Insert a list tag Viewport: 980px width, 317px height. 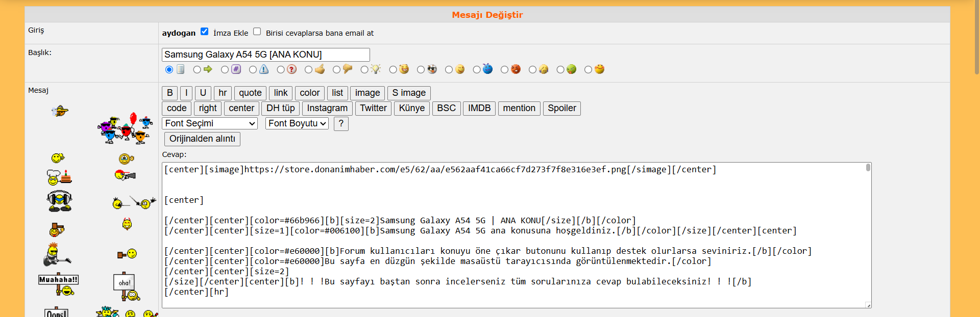[337, 93]
